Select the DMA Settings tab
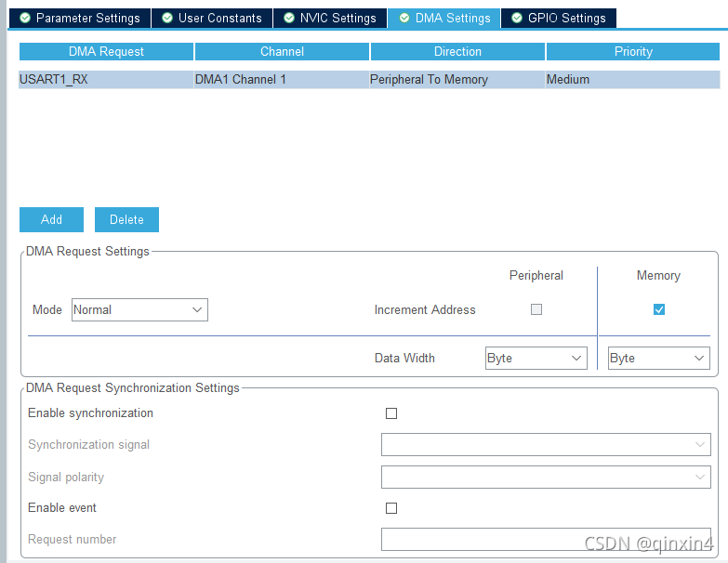 (444, 18)
